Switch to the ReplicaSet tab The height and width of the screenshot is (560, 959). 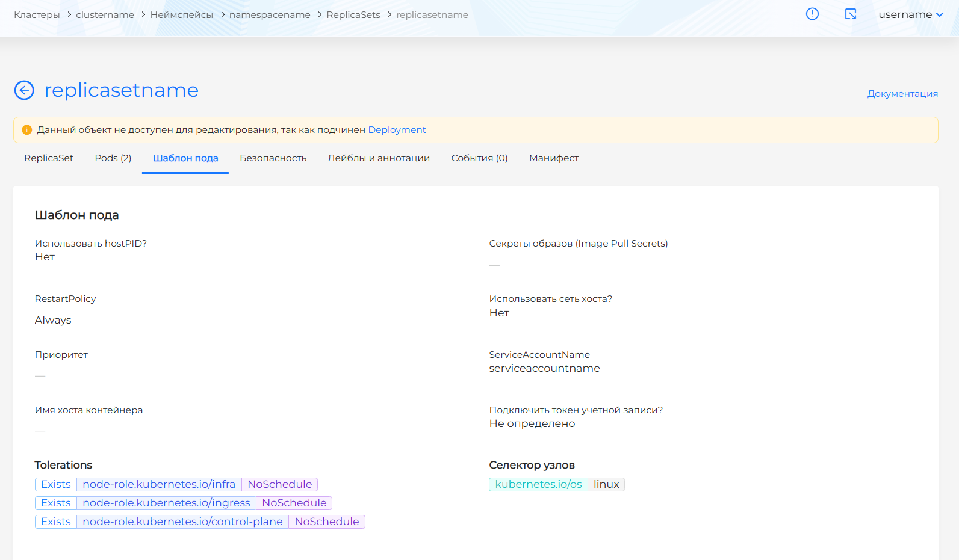pyautogui.click(x=49, y=158)
